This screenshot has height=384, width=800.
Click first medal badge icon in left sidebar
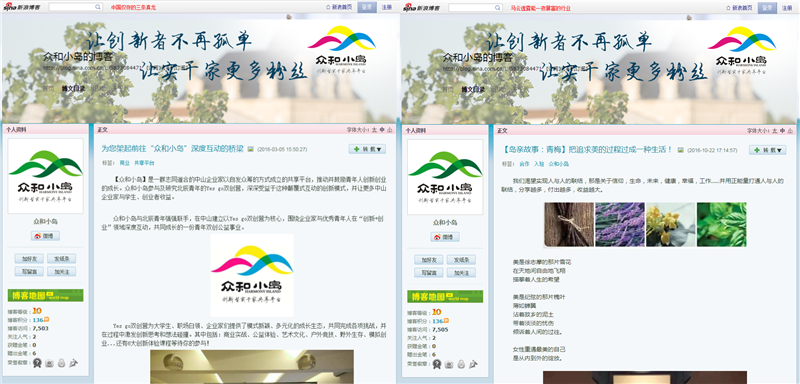[37, 363]
